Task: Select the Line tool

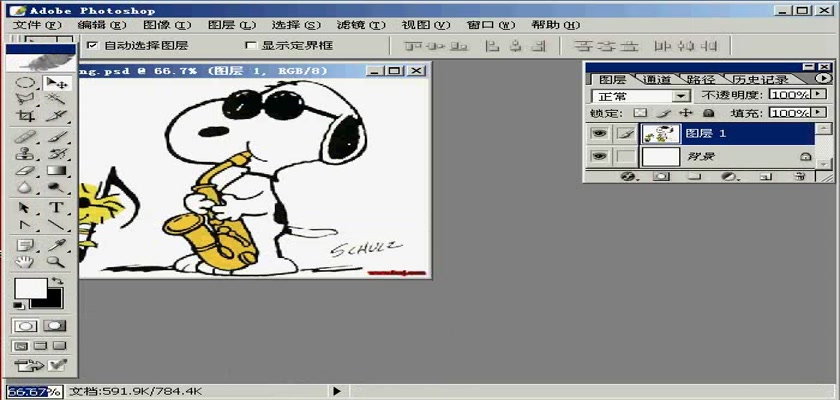Action: pyautogui.click(x=57, y=224)
